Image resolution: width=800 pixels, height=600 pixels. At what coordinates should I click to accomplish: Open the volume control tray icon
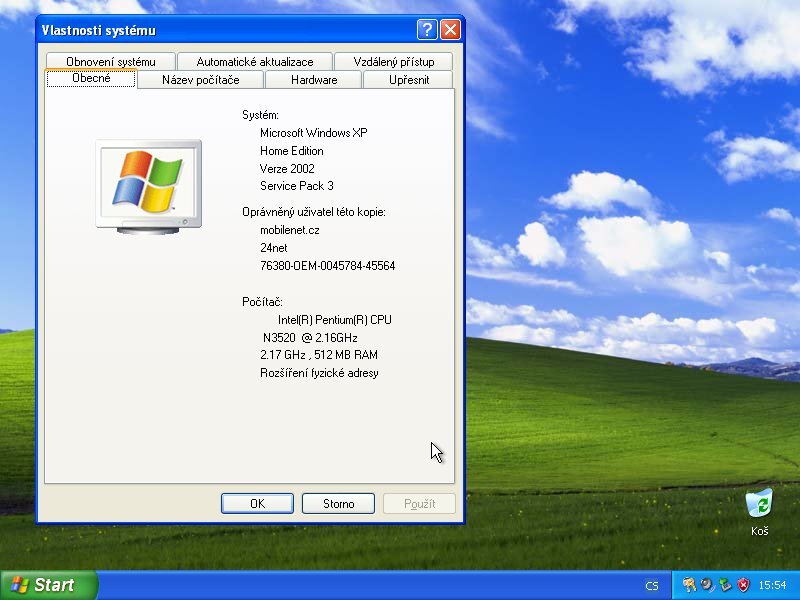point(706,585)
